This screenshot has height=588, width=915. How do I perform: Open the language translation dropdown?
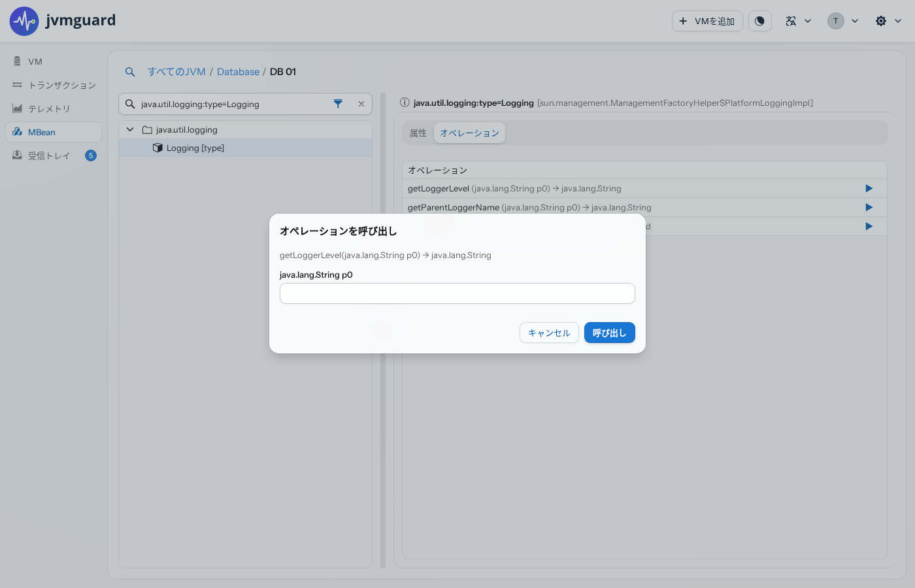798,21
